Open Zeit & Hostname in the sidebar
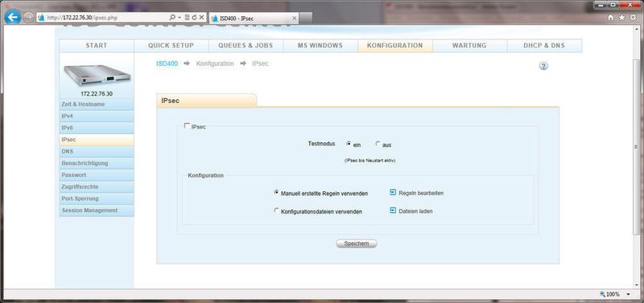Viewport: 644px width, 303px height. coord(97,104)
